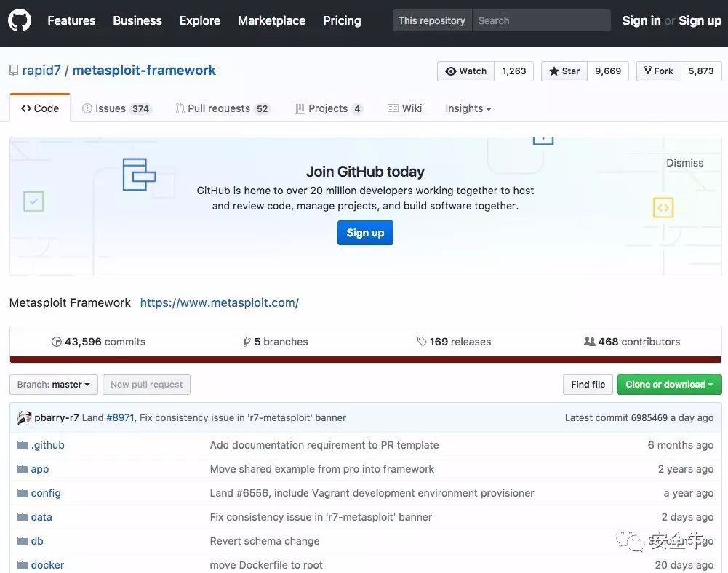Open the metasploit-framework repository link
This screenshot has width=728, height=573.
click(x=144, y=71)
